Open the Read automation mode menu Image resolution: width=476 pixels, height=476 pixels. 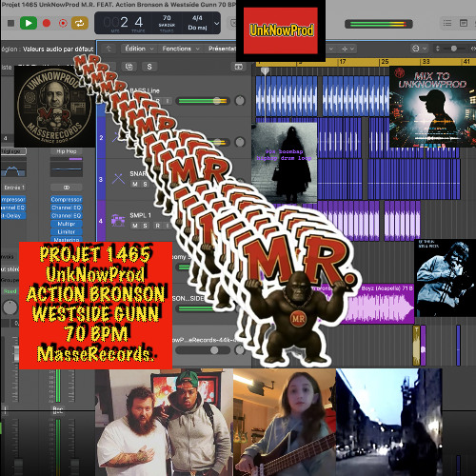(10, 291)
